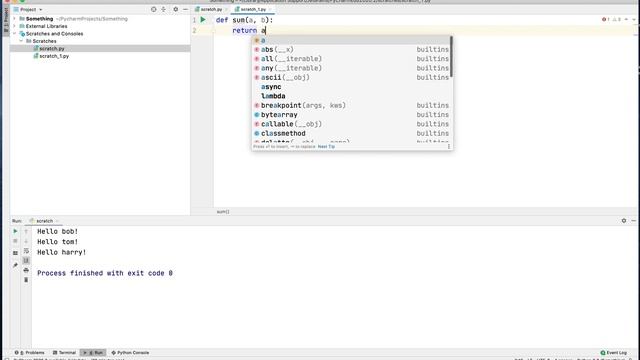The image size is (640, 360).
Task: Switch to scratch.py editor tab
Action: pyautogui.click(x=211, y=9)
